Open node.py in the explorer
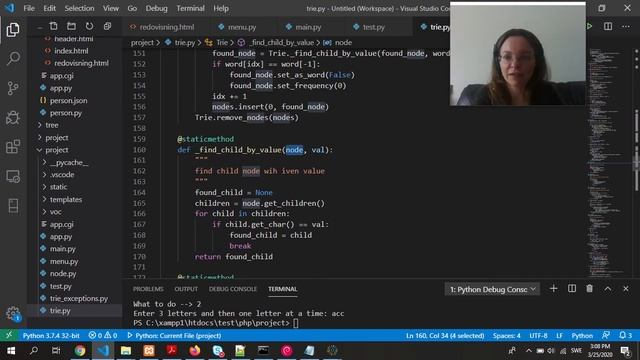Image resolution: width=640 pixels, height=360 pixels. (63, 273)
